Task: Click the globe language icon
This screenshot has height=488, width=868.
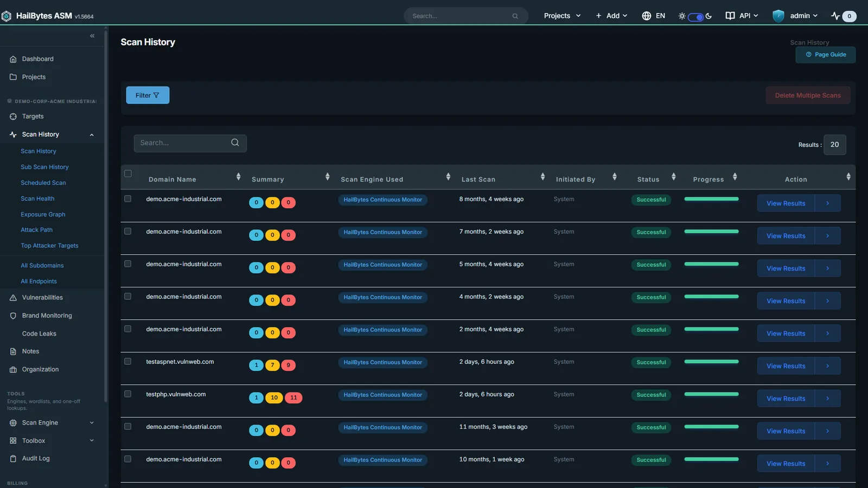Action: [x=646, y=16]
